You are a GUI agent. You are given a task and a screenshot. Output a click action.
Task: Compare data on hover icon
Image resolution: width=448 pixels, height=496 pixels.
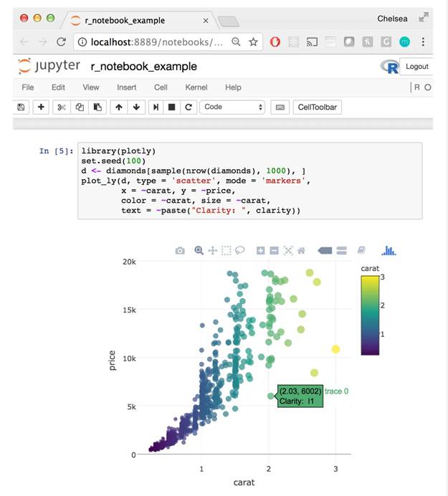(x=341, y=251)
